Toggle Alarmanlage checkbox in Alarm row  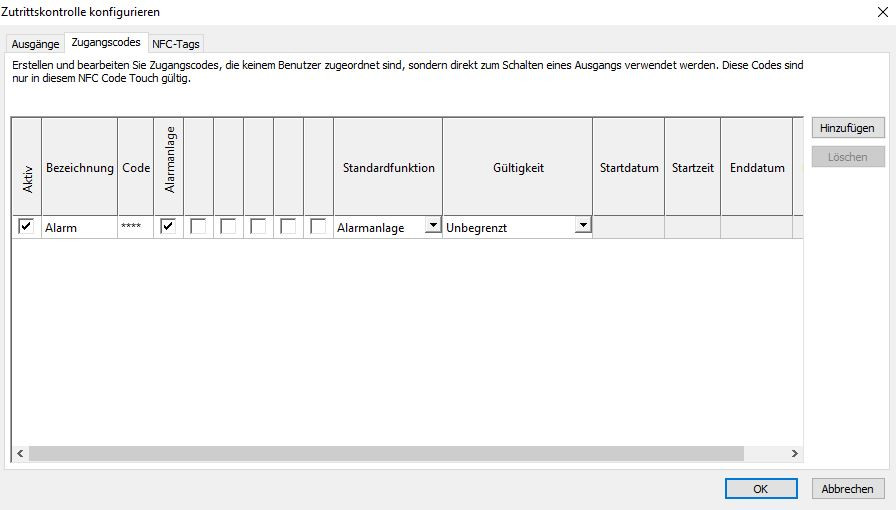tap(168, 226)
